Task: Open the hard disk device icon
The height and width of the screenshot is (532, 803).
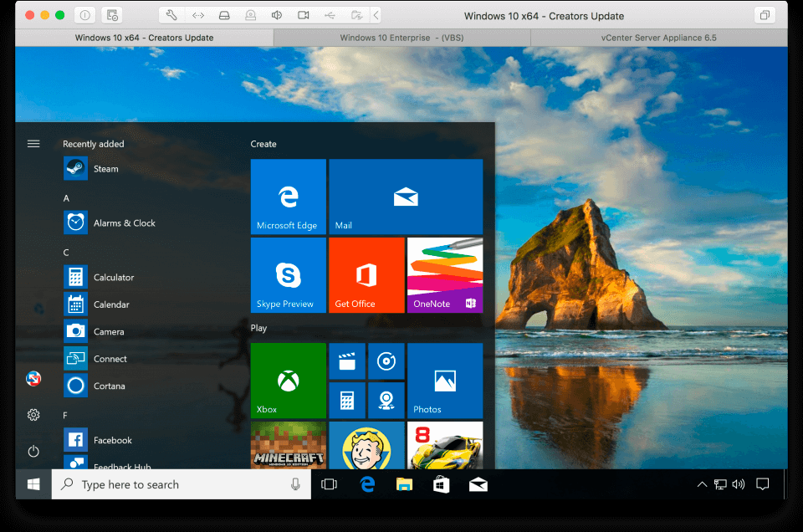Action: 224,15
